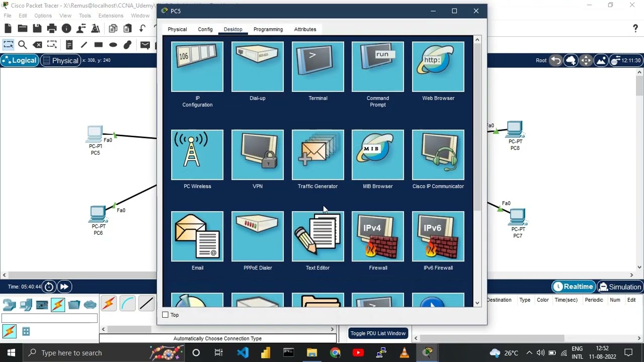This screenshot has height=362, width=644.
Task: Save the network file via floppy icon
Action: click(37, 29)
